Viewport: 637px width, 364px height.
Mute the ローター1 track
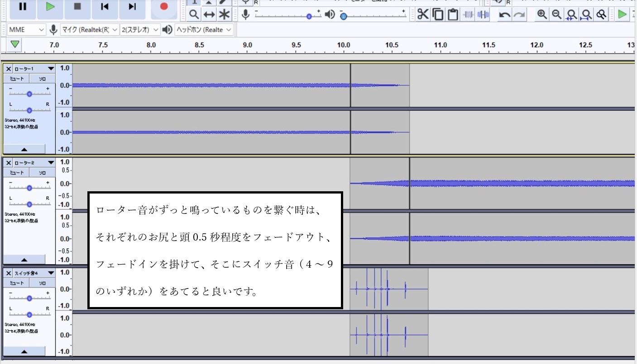point(17,79)
